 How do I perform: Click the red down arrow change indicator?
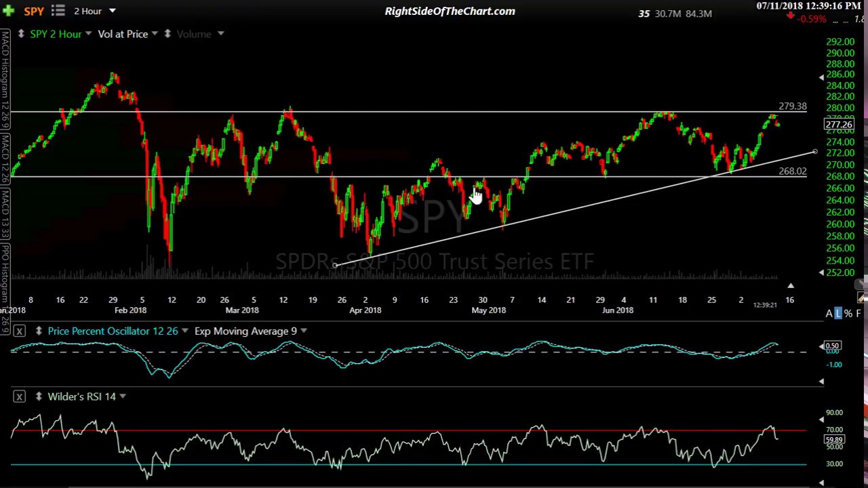(790, 16)
